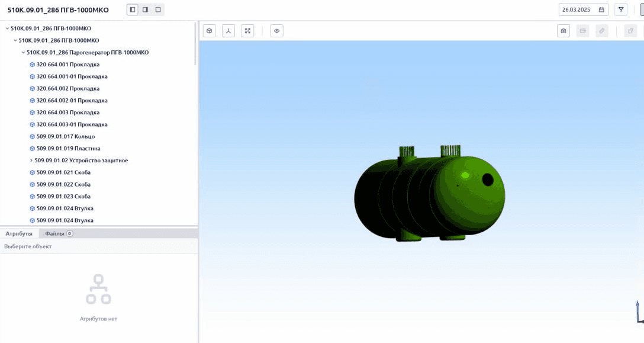The image size is (644, 343).
Task: Click the part icon of 320.664.002 Прокладка
Action: (32, 88)
